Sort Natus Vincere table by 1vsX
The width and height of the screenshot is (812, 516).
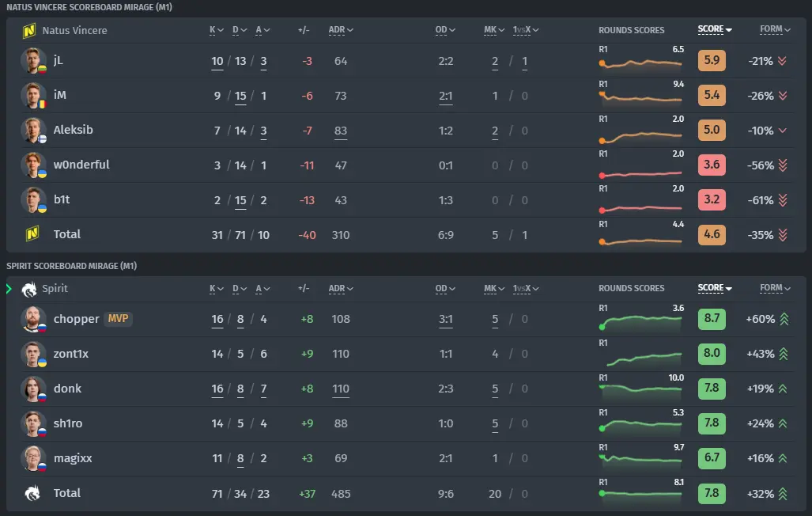(526, 30)
